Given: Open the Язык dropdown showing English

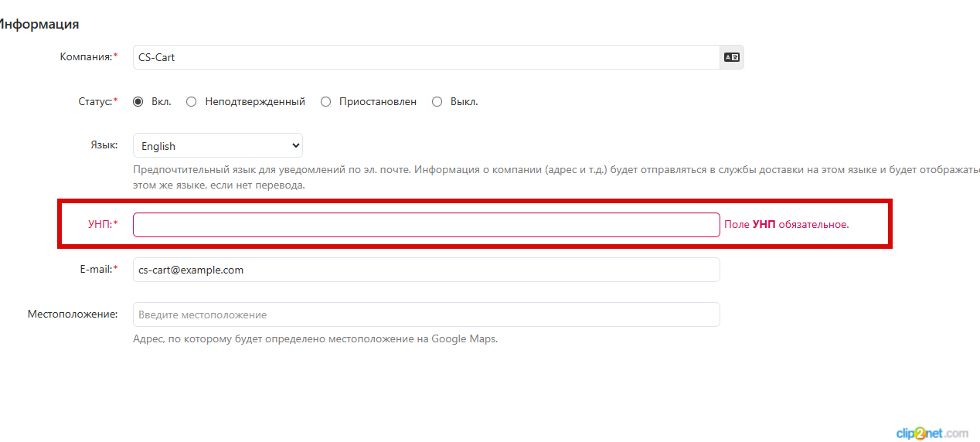Looking at the screenshot, I should pyautogui.click(x=217, y=146).
